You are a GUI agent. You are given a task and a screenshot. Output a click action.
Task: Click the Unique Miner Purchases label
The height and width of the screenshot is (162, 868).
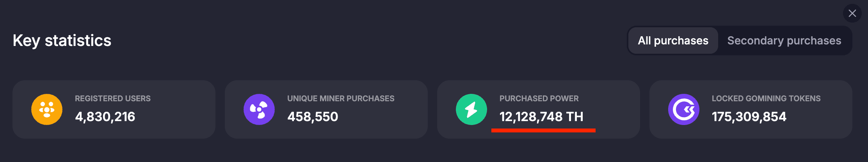[x=341, y=99]
